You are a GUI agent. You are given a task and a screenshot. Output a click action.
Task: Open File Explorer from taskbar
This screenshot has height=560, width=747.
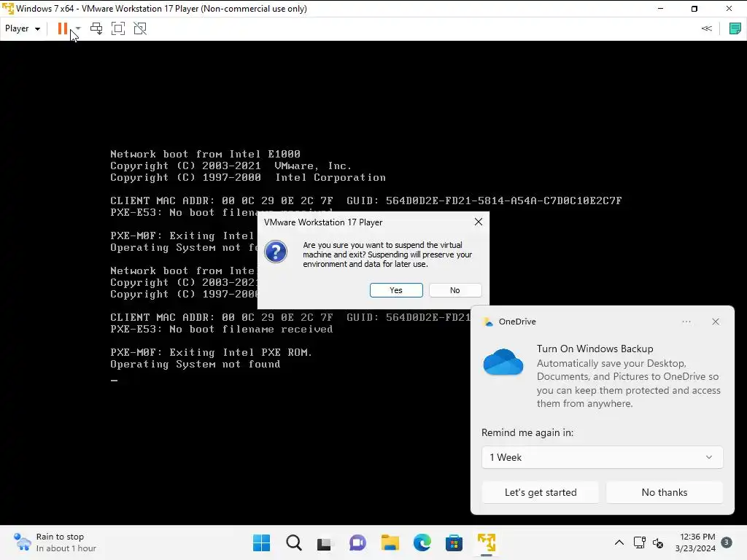pos(390,542)
